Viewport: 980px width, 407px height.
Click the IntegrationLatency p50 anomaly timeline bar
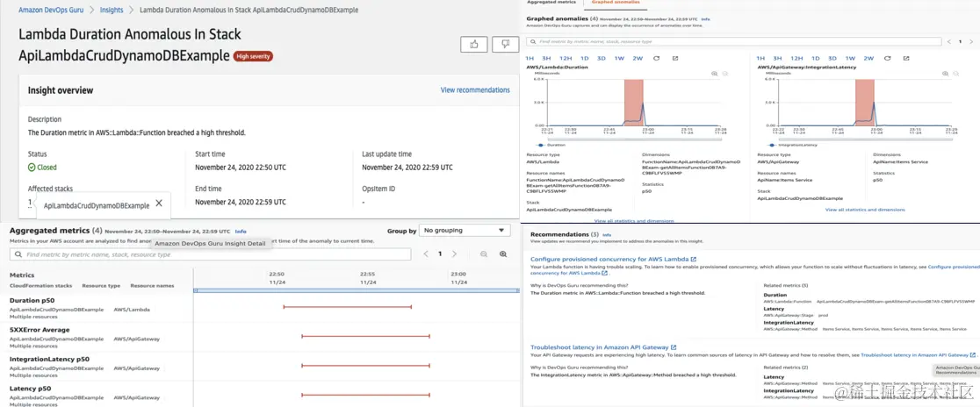[x=365, y=365]
